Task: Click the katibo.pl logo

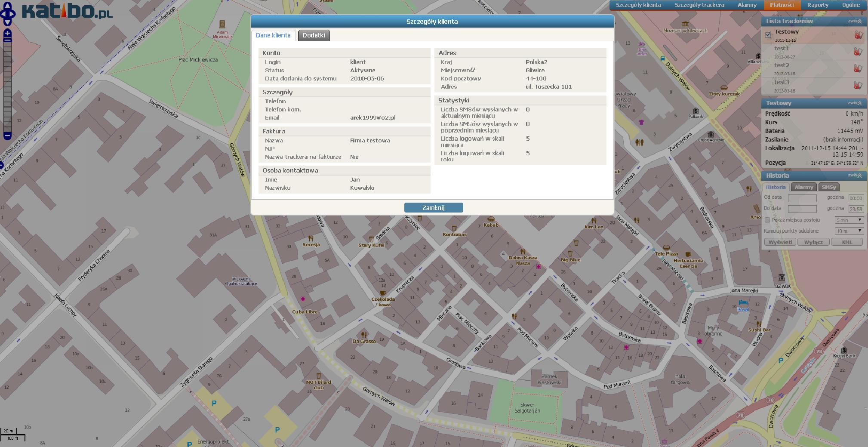Action: (67, 12)
